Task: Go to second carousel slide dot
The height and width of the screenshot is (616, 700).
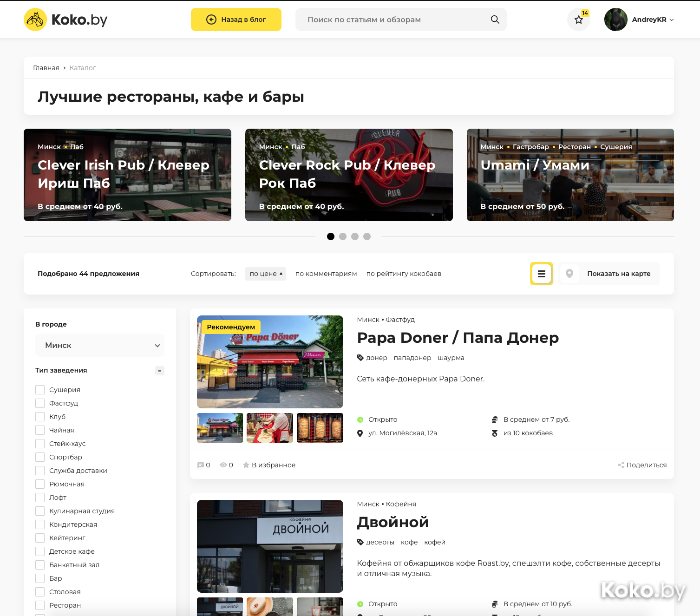Action: pyautogui.click(x=343, y=236)
